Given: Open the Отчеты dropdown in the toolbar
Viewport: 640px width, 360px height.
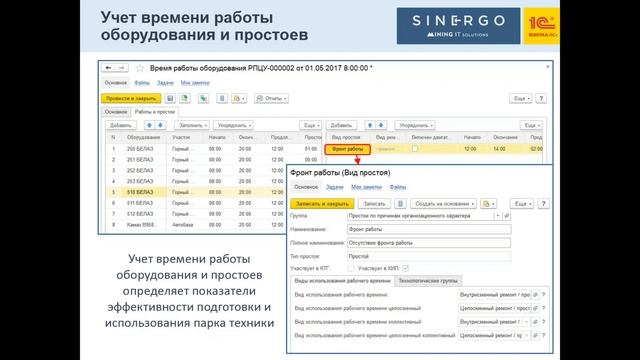Looking at the screenshot, I should point(271,98).
